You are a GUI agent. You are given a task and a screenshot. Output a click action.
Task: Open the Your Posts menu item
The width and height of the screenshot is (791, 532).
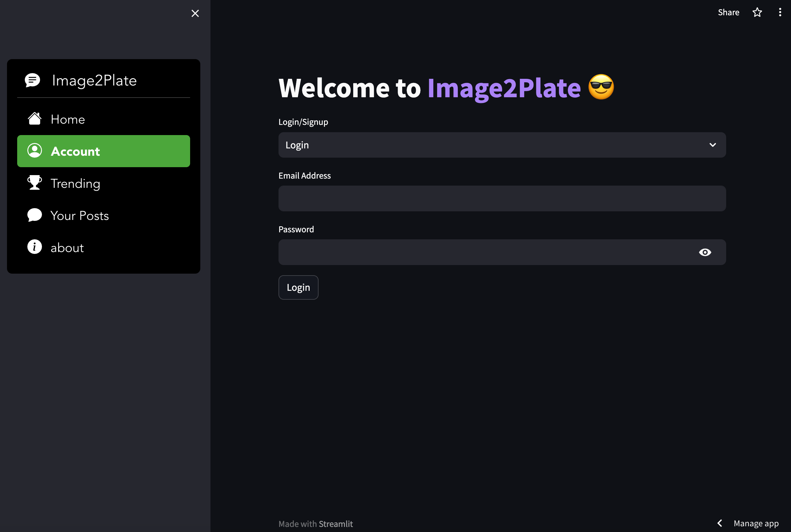tap(79, 216)
